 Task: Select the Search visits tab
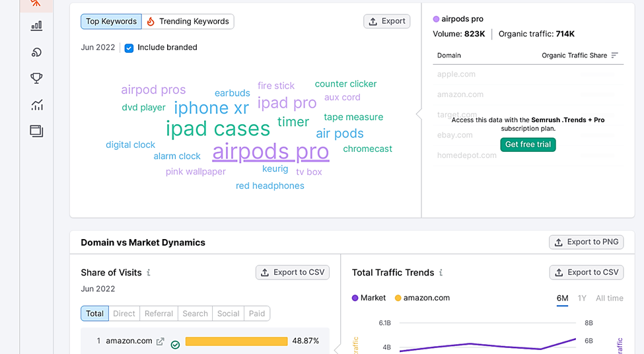pyautogui.click(x=195, y=314)
